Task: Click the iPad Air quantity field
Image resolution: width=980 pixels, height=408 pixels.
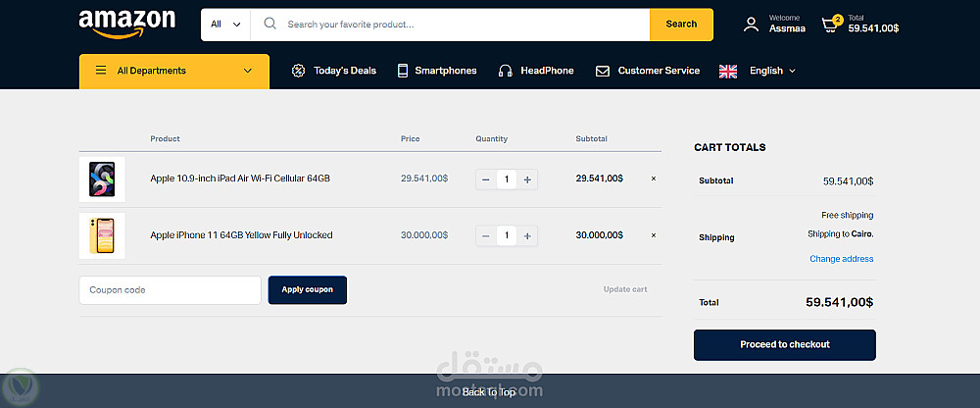Action: click(x=507, y=179)
